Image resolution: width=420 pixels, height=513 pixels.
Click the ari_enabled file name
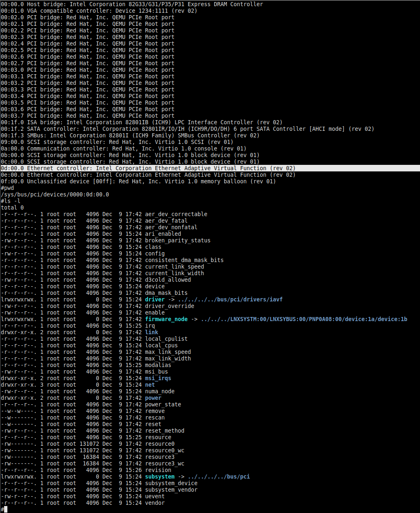pos(163,234)
